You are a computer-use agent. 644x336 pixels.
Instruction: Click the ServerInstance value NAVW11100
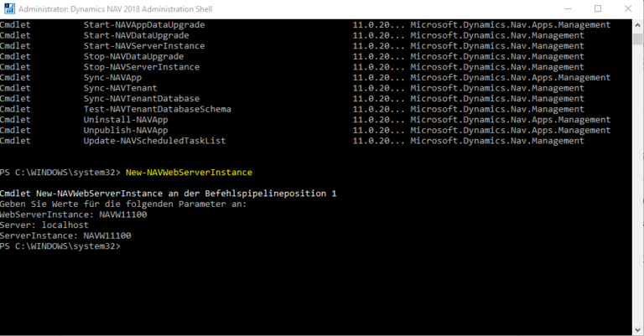[107, 235]
